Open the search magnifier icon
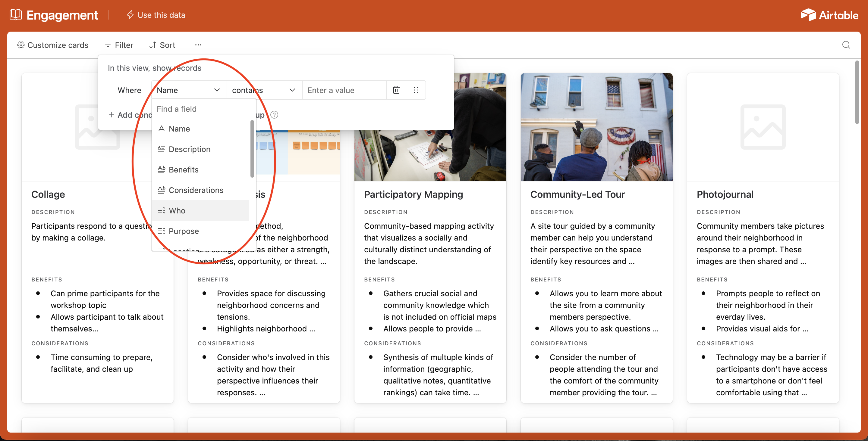 pyautogui.click(x=846, y=45)
